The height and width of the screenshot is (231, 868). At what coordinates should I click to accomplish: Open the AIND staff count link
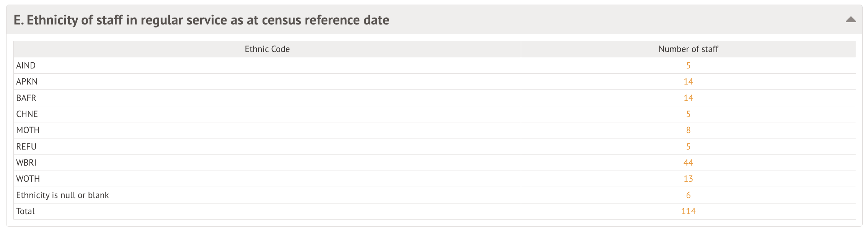point(688,66)
